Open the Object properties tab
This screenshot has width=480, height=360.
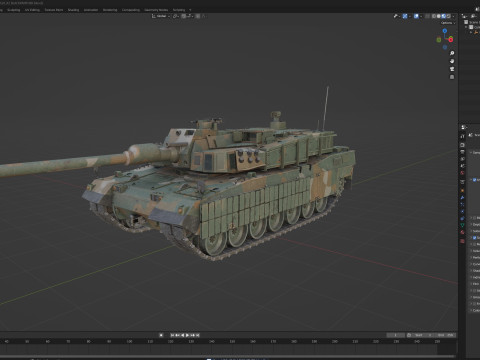pos(462,190)
